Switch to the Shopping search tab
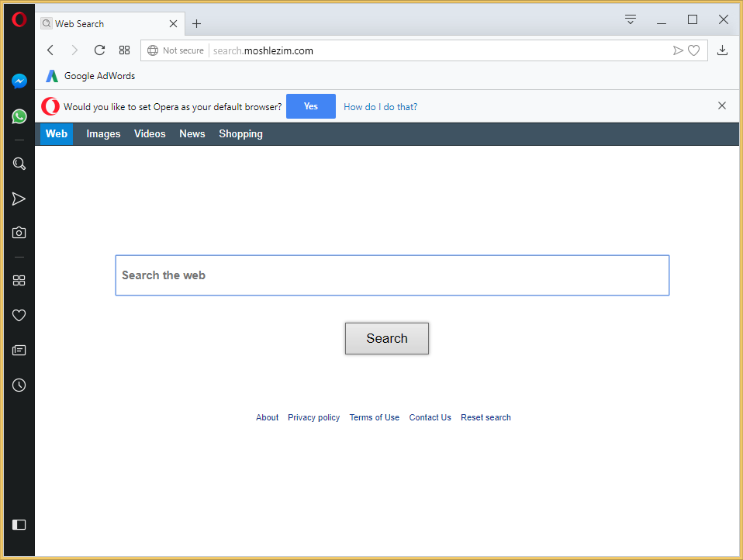 240,134
